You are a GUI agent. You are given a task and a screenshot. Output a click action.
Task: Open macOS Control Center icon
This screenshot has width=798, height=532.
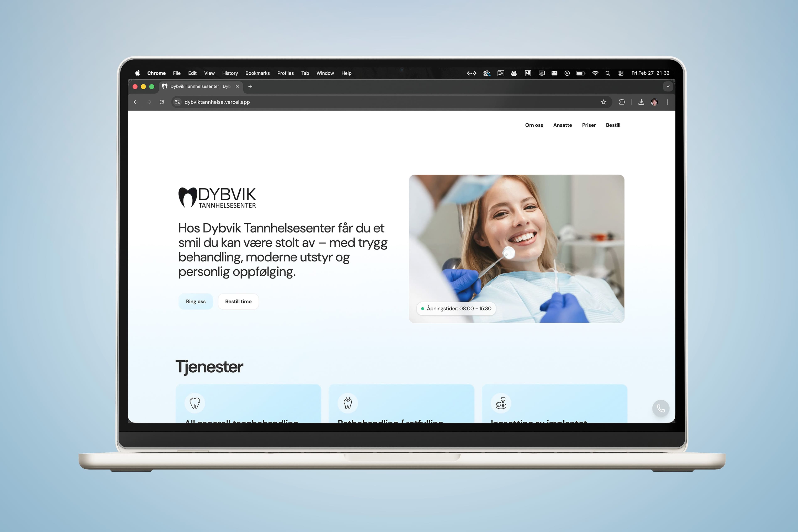pyautogui.click(x=621, y=73)
